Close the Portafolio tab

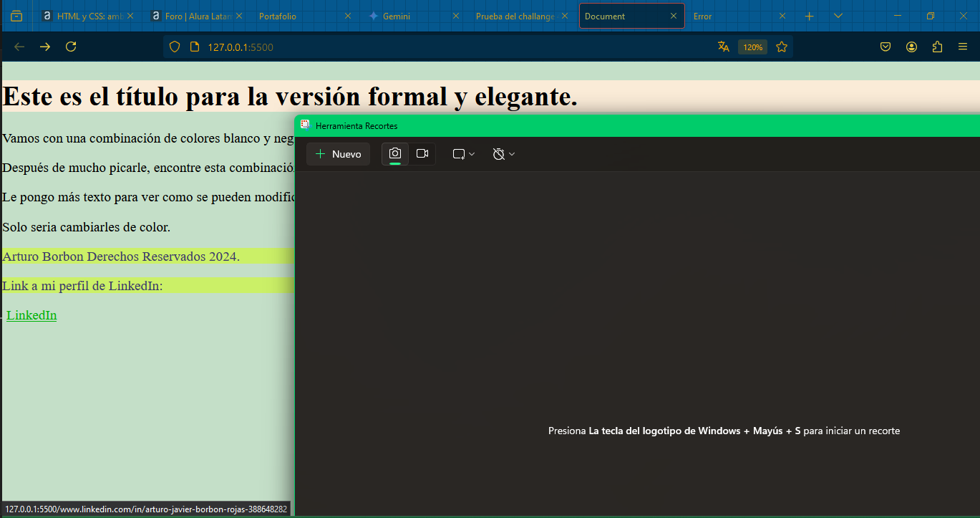click(x=348, y=16)
